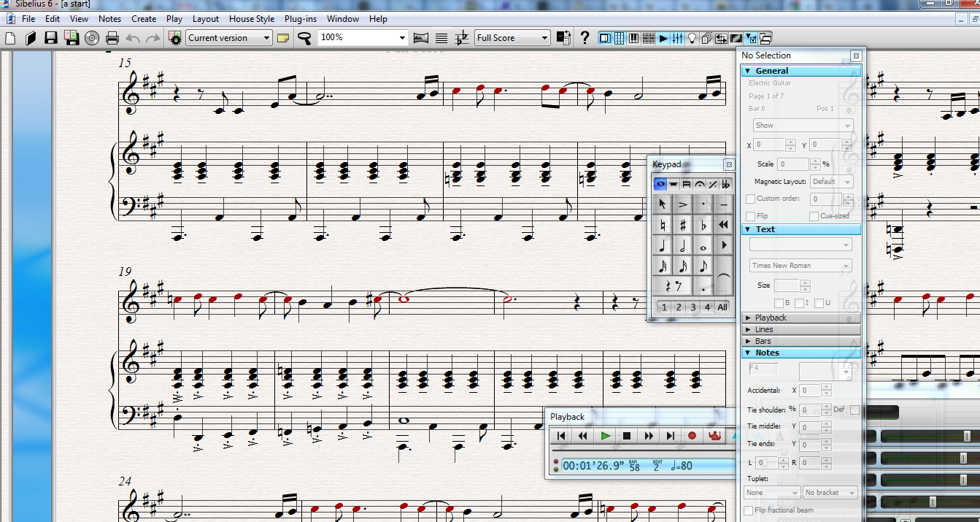
Task: Click the accent articulation on Keypad
Action: (x=683, y=204)
